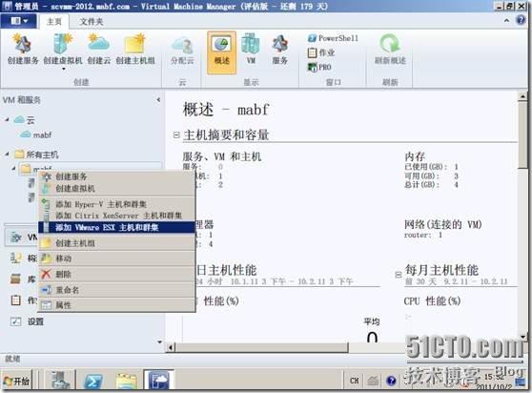Choose 创建虚拟机 in the context menu
532x393 pixels.
tap(116, 188)
